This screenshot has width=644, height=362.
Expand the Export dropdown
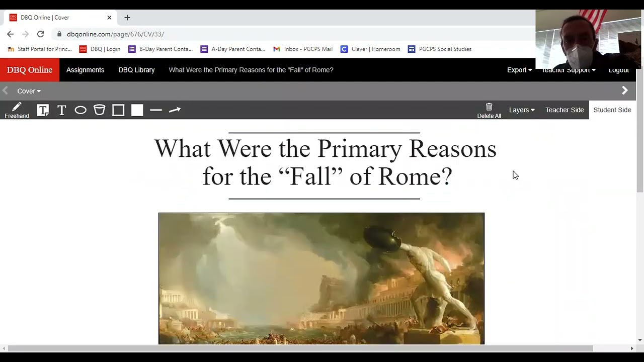(x=519, y=70)
